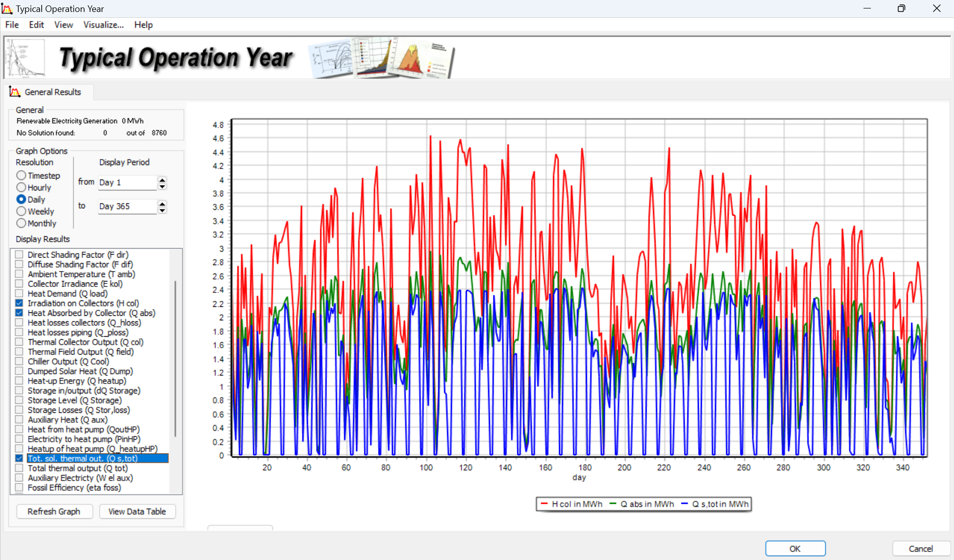
Task: Click the General Results tab chart icon
Action: coord(15,92)
